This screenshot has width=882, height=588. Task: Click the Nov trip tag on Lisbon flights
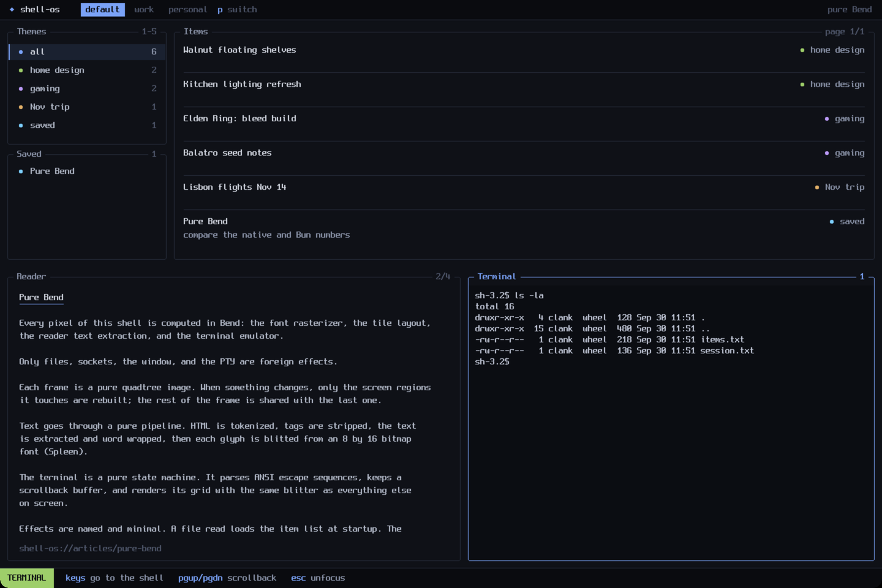click(x=840, y=187)
